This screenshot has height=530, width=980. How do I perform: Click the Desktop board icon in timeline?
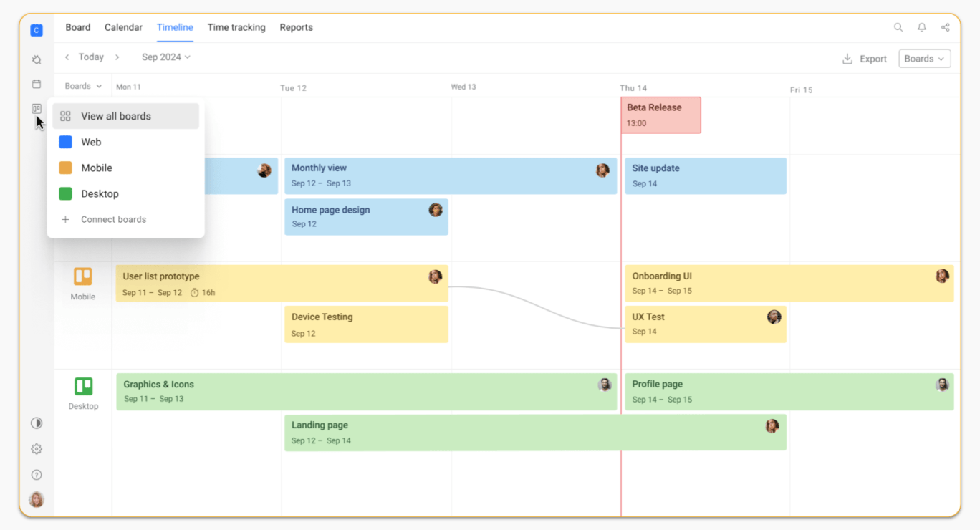(83, 387)
